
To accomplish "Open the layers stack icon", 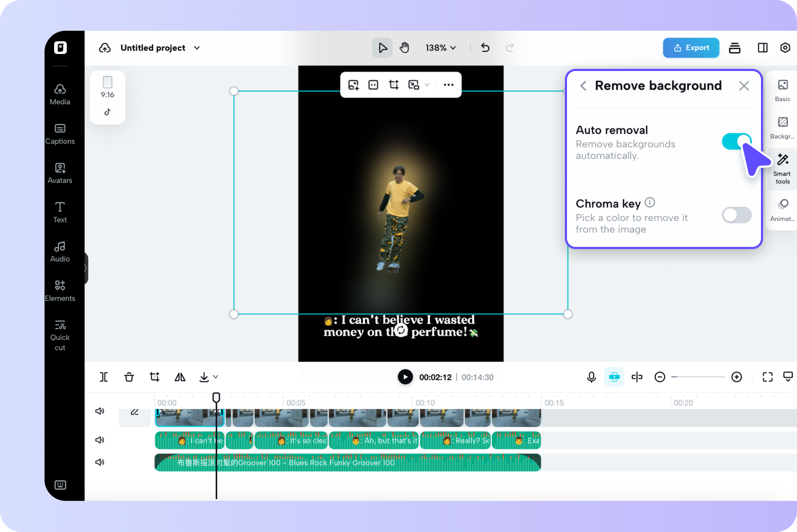I will coord(734,48).
